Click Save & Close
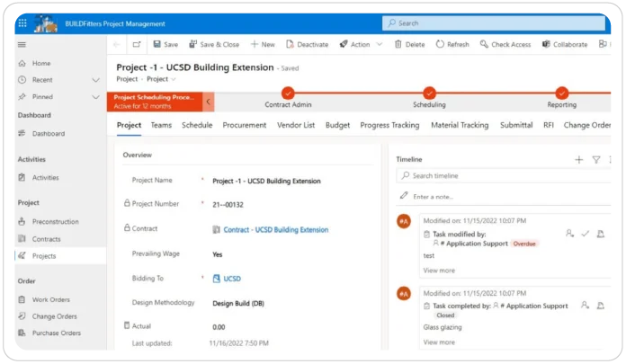Viewport: 626px width, 364px height. coord(214,44)
